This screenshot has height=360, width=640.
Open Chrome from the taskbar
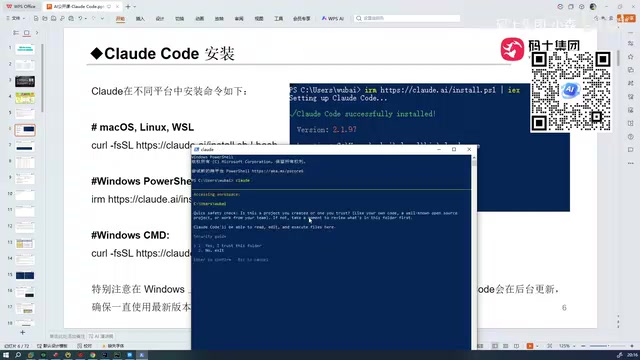point(93,355)
